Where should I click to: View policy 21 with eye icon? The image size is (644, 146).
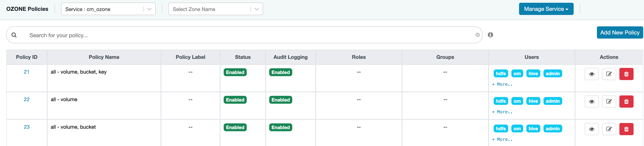tap(592, 74)
